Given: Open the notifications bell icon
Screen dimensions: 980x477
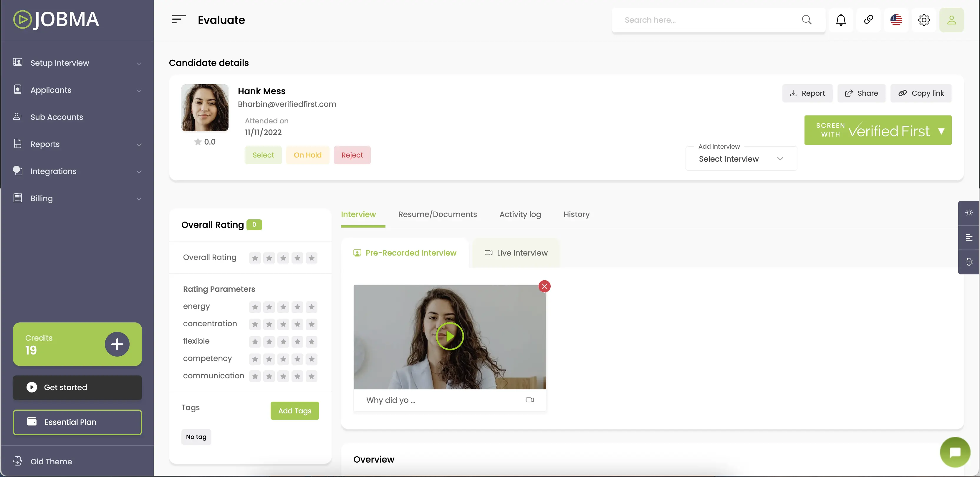Looking at the screenshot, I should point(841,20).
